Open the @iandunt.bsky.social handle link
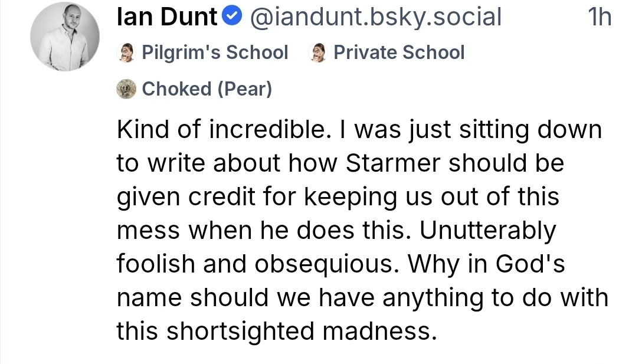This screenshot has height=364, width=619. coord(375,17)
